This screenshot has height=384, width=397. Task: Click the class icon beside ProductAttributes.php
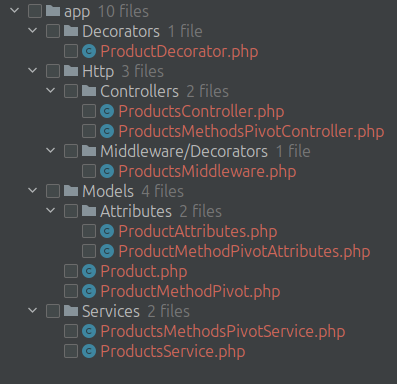[x=107, y=231]
